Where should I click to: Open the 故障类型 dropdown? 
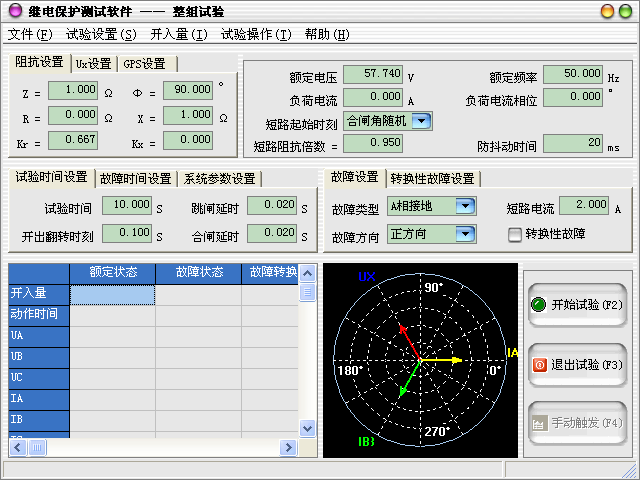pos(464,206)
